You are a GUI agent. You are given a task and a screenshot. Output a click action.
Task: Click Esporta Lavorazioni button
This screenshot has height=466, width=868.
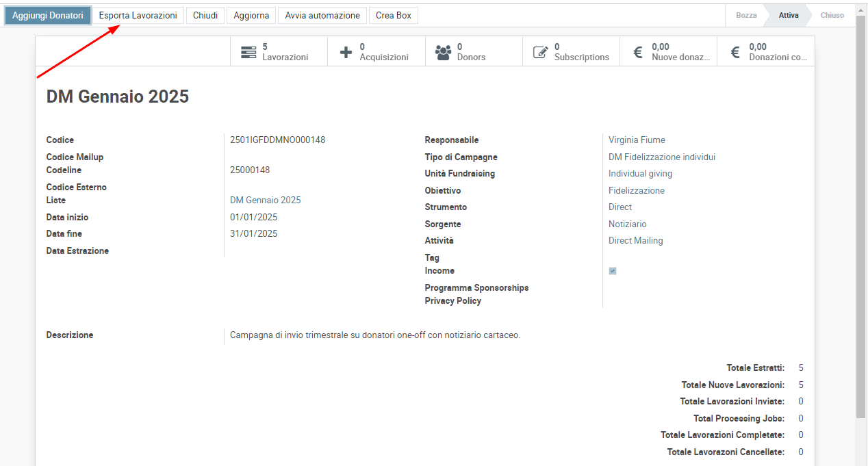[x=138, y=15]
